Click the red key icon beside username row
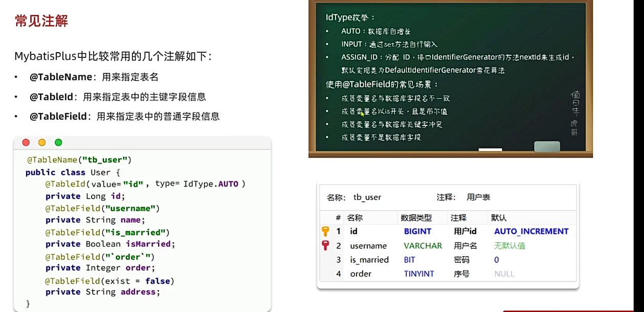 coord(325,246)
